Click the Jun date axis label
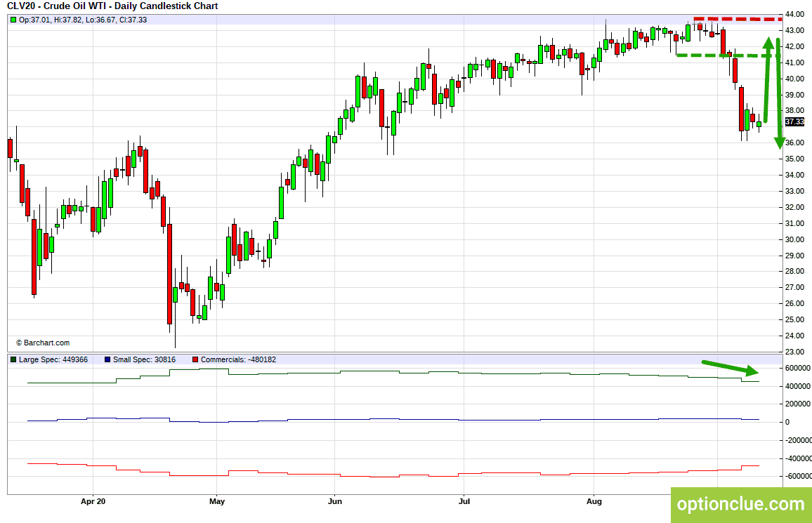This screenshot has height=523, width=812. [335, 501]
